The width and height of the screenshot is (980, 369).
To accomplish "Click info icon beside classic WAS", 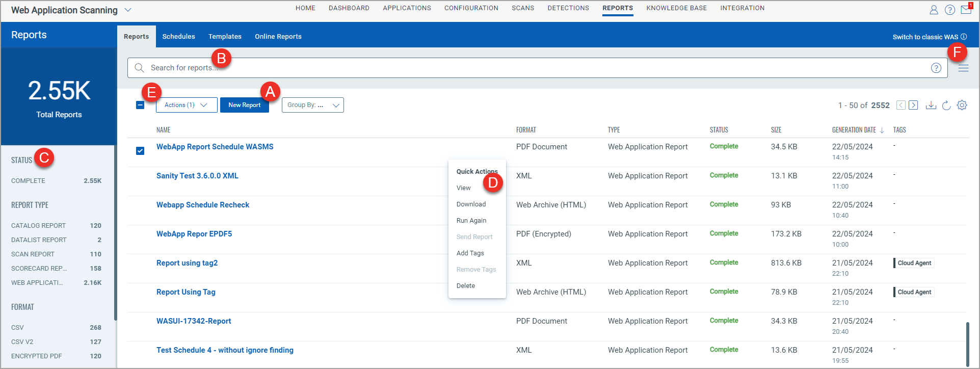I will (964, 37).
